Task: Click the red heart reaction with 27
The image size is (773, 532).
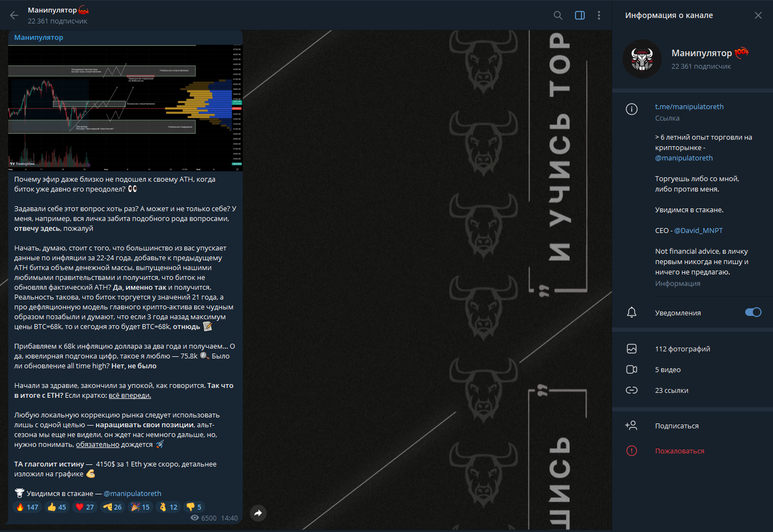Action: (x=85, y=507)
